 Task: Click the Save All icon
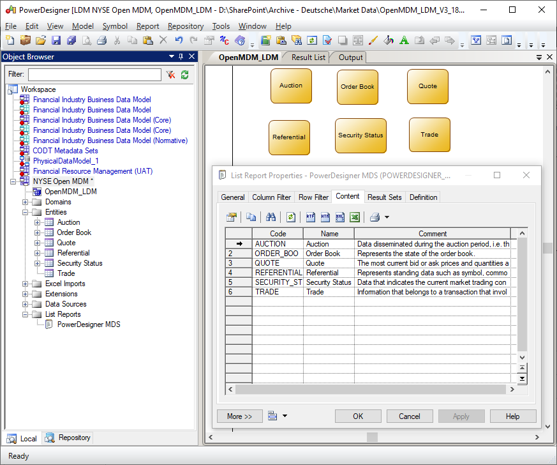click(x=71, y=40)
